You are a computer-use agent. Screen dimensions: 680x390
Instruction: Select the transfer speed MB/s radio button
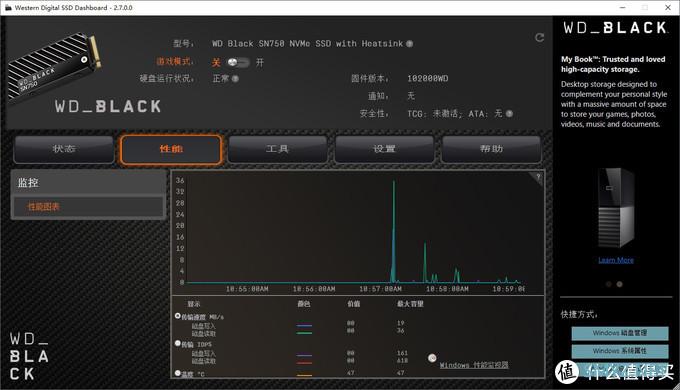point(177,316)
